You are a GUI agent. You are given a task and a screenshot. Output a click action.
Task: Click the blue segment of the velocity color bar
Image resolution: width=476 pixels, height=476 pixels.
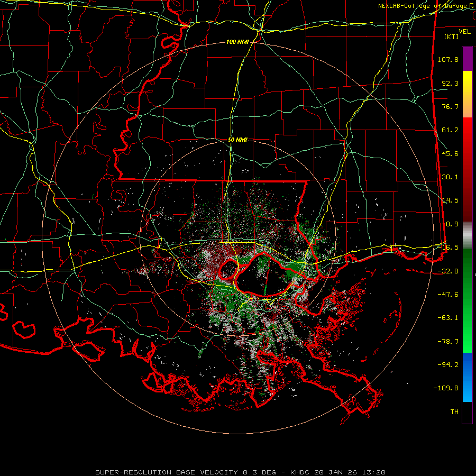point(467,377)
